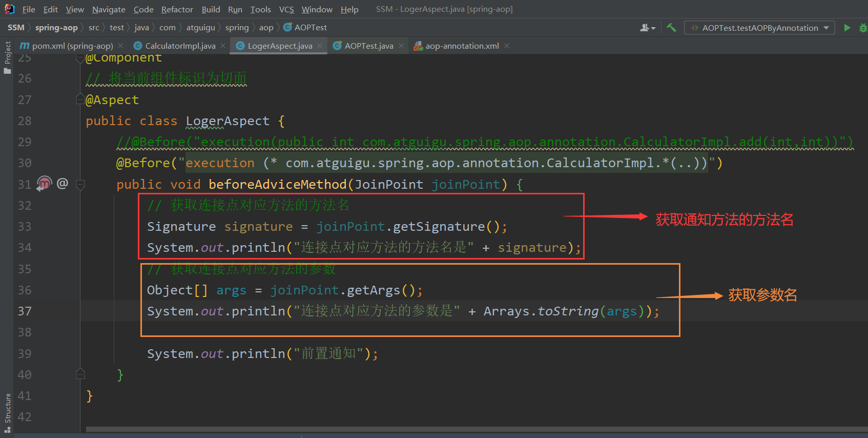Close the AOPTest.java tab

point(401,46)
